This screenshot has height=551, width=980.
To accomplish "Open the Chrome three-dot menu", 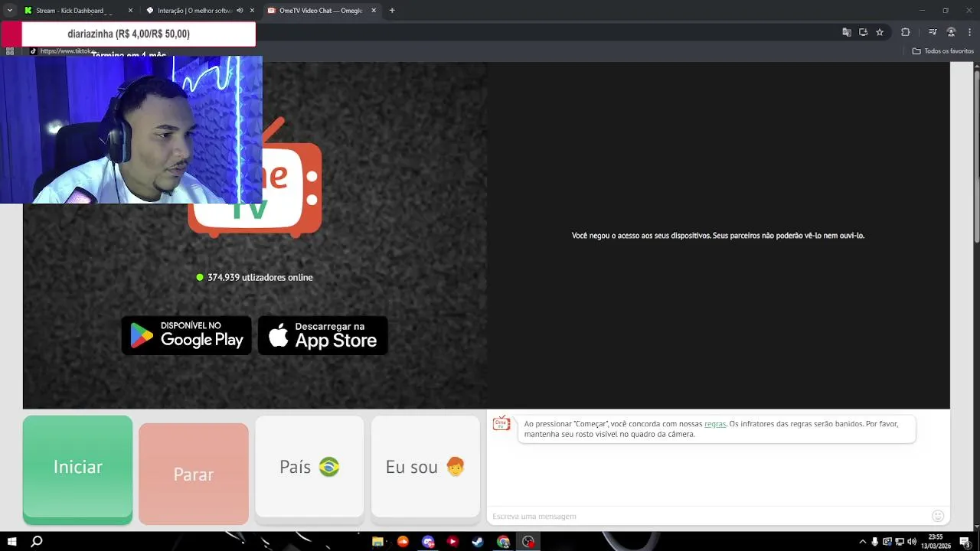I will 969,32.
